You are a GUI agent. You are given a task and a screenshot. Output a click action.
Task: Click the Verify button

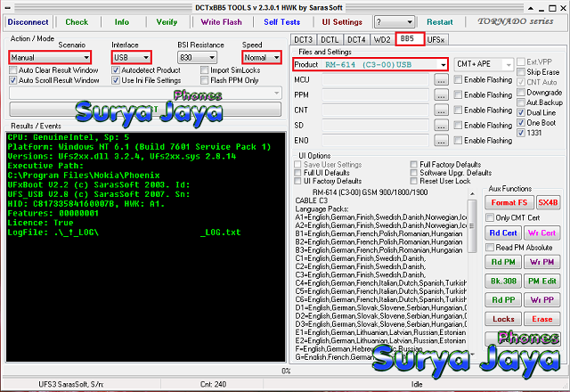[x=167, y=22]
